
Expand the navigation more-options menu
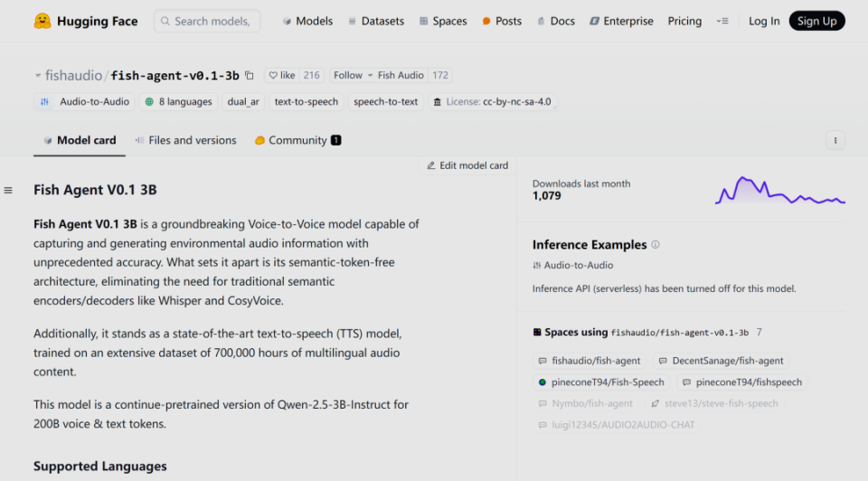click(x=722, y=21)
